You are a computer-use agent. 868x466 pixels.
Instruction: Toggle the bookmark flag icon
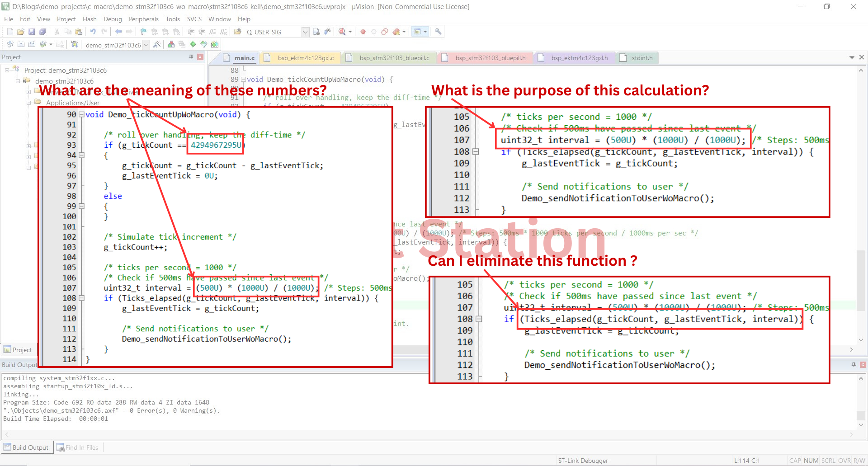point(143,32)
